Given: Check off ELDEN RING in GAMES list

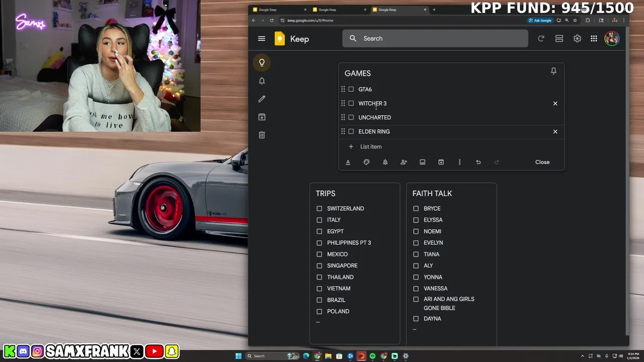Looking at the screenshot, I should 351,131.
